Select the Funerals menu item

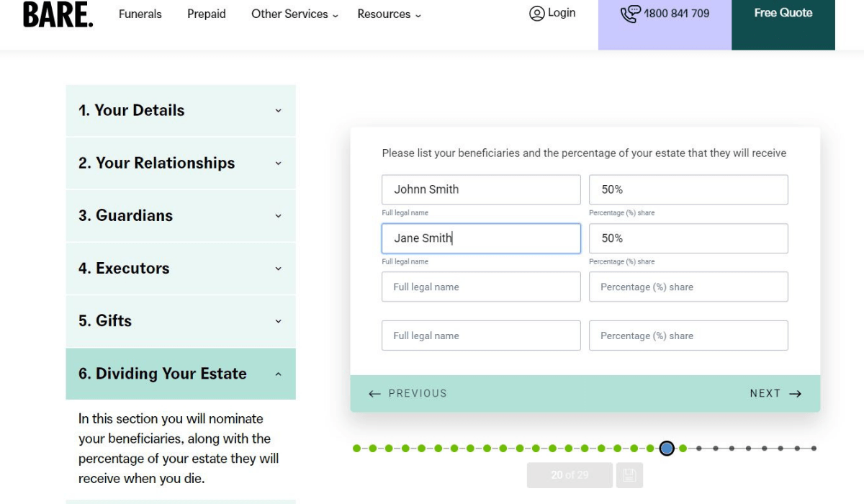(140, 14)
